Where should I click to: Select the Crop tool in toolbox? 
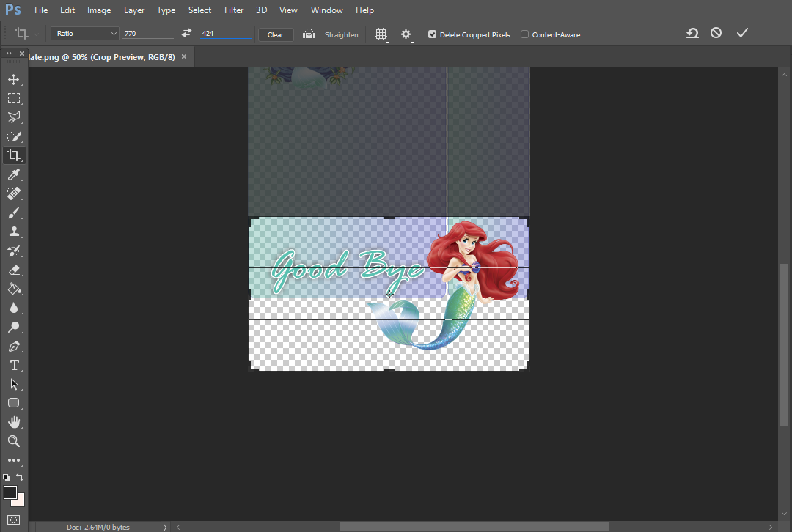pos(14,155)
